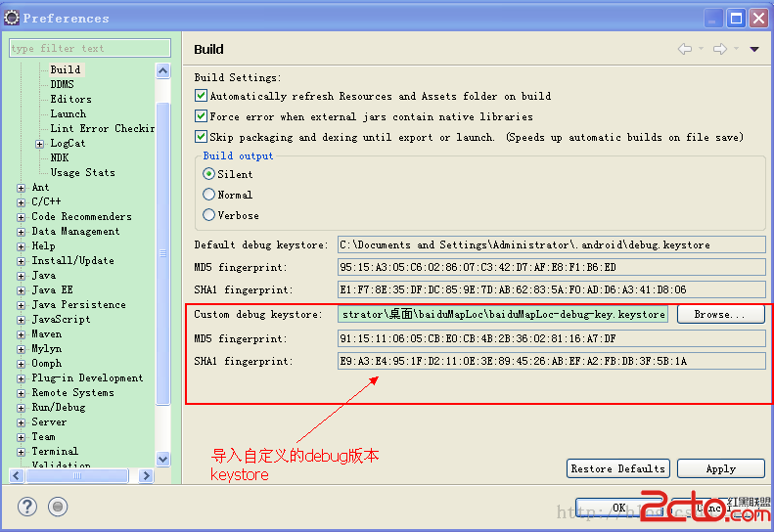Toggle Skip packaging and dexing checkbox

(x=201, y=136)
